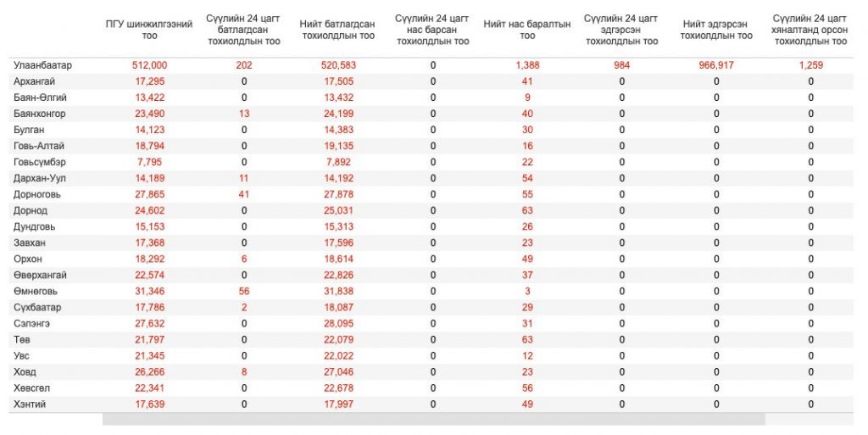Select the Баян-Өлгий row label
The height and width of the screenshot is (435, 868).
[40, 98]
